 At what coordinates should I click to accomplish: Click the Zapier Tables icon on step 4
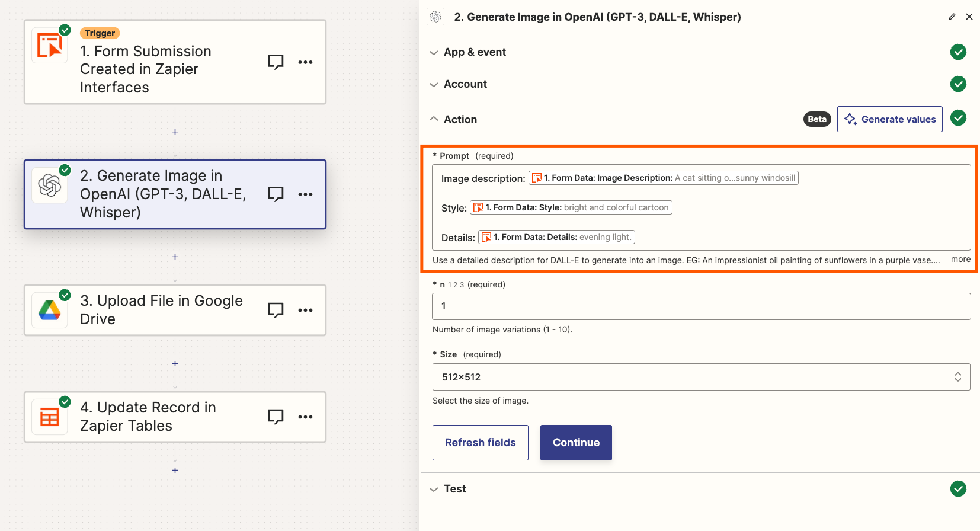coord(50,417)
